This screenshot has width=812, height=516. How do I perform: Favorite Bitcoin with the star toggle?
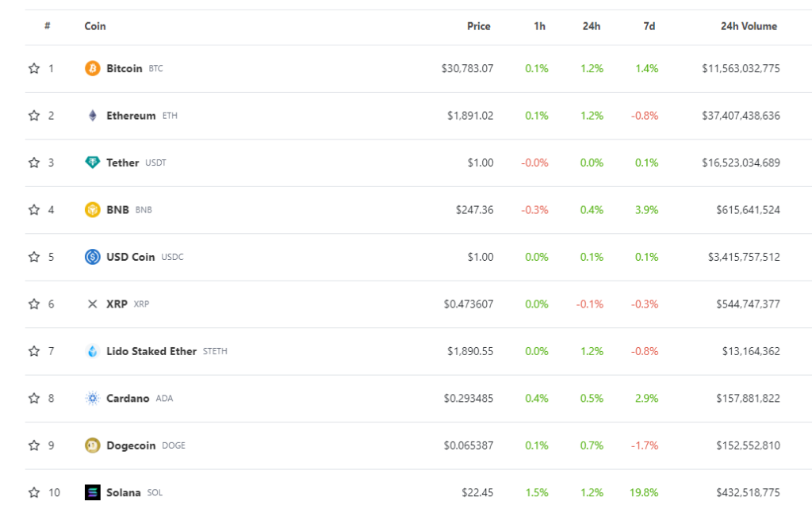[34, 69]
